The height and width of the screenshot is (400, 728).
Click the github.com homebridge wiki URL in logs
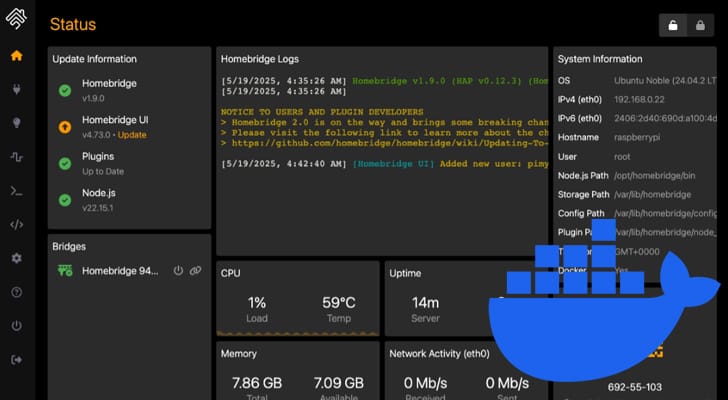click(390, 143)
